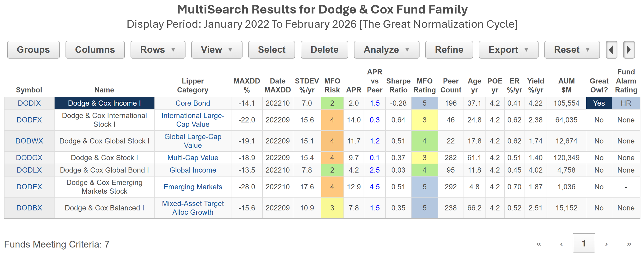This screenshot has height=255, width=644.
Task: Open the Rows dropdown menu
Action: [158, 50]
